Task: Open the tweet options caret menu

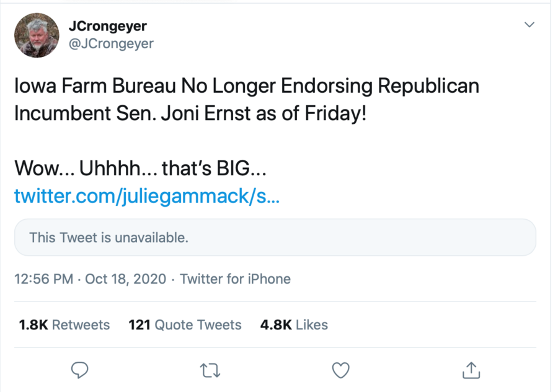Action: (x=529, y=24)
